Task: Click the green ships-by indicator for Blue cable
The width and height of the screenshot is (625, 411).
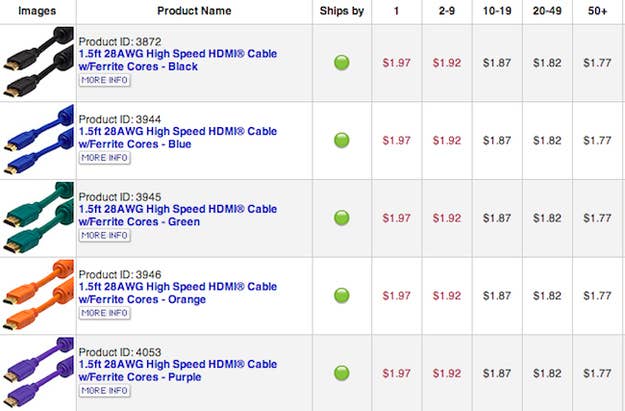Action: point(342,140)
